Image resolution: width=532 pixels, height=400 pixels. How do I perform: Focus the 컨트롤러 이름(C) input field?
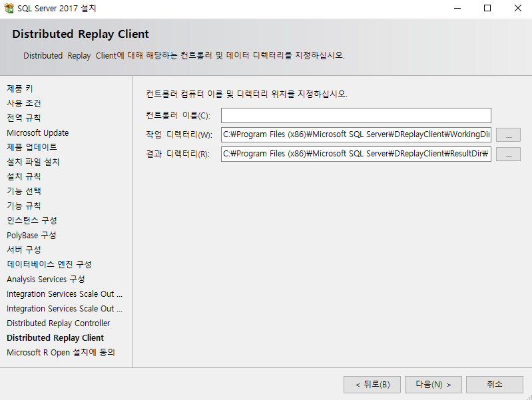point(356,115)
